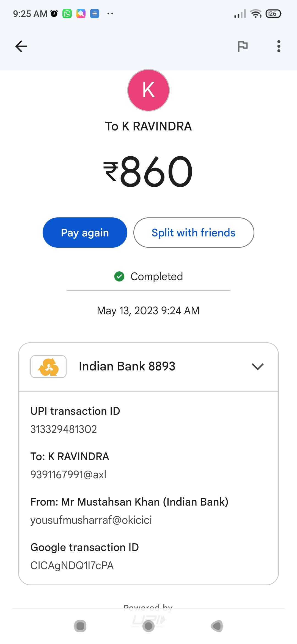Tap the recent apps square button
Image resolution: width=297 pixels, height=644 pixels.
click(80, 626)
